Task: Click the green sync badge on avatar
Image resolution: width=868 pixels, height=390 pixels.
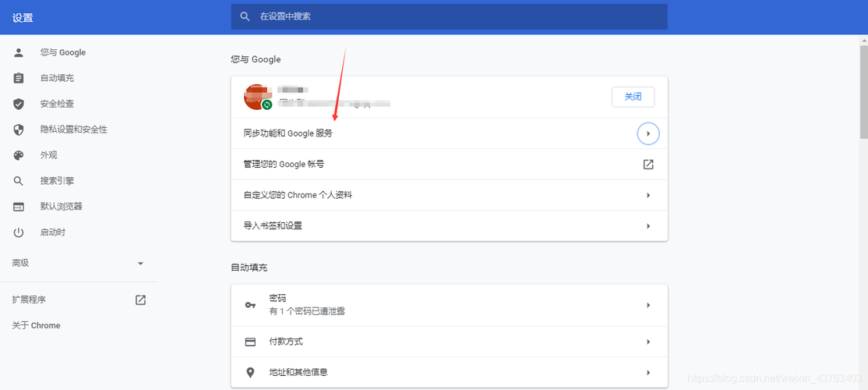Action: tap(266, 105)
